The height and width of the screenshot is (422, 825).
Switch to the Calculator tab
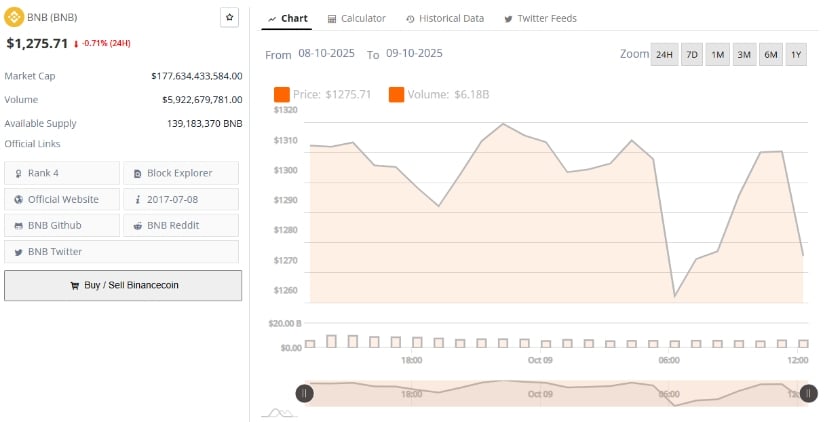click(x=357, y=18)
